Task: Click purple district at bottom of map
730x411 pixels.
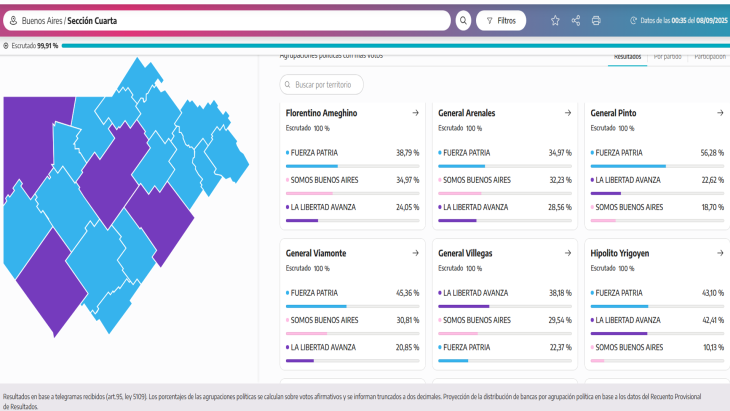Action: 51,284
